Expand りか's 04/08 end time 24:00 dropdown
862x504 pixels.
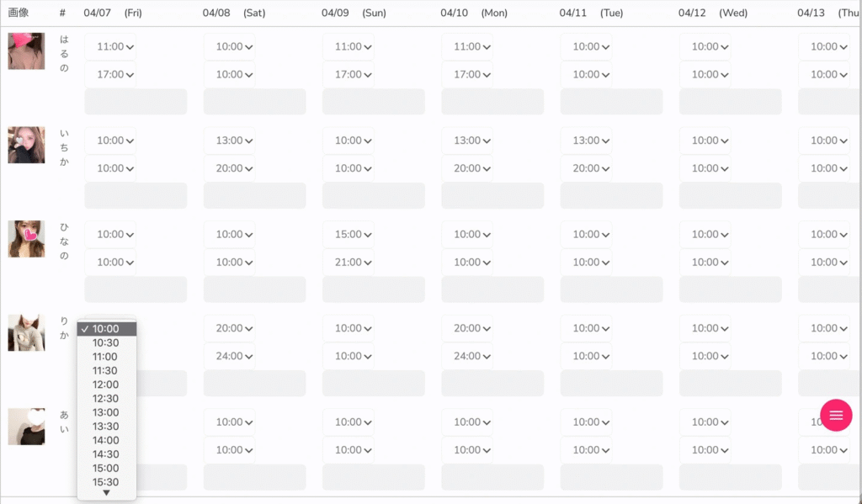point(230,356)
